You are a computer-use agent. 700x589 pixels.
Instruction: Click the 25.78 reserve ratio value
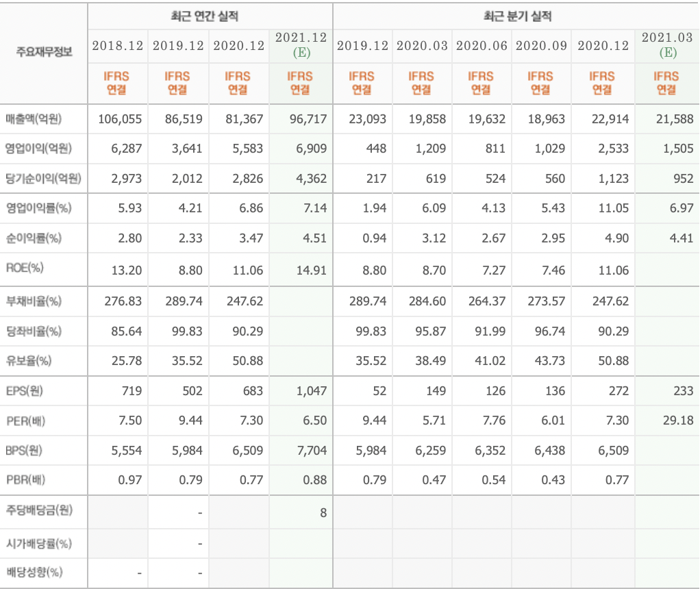click(x=126, y=361)
